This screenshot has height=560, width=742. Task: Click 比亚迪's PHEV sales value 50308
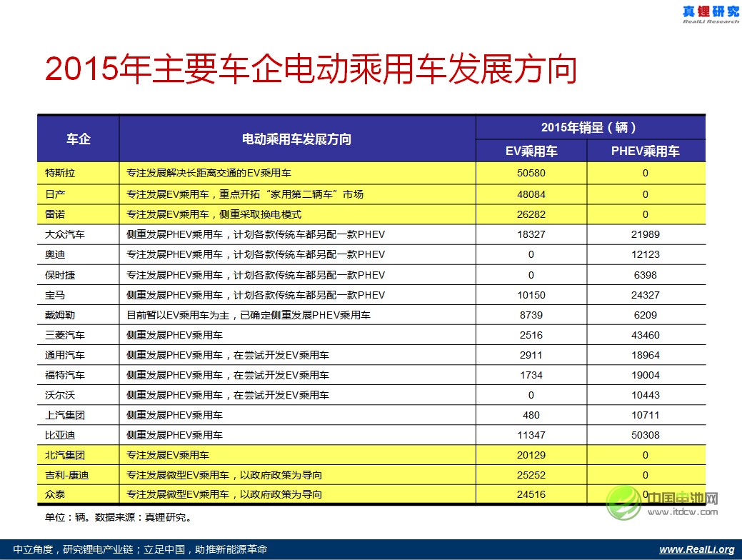pos(645,434)
